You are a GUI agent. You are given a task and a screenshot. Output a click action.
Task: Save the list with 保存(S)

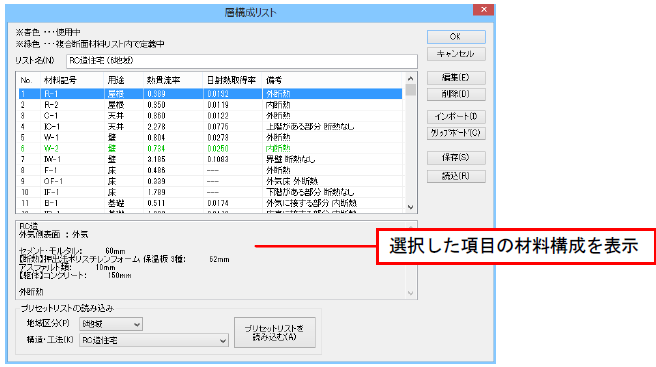(456, 158)
